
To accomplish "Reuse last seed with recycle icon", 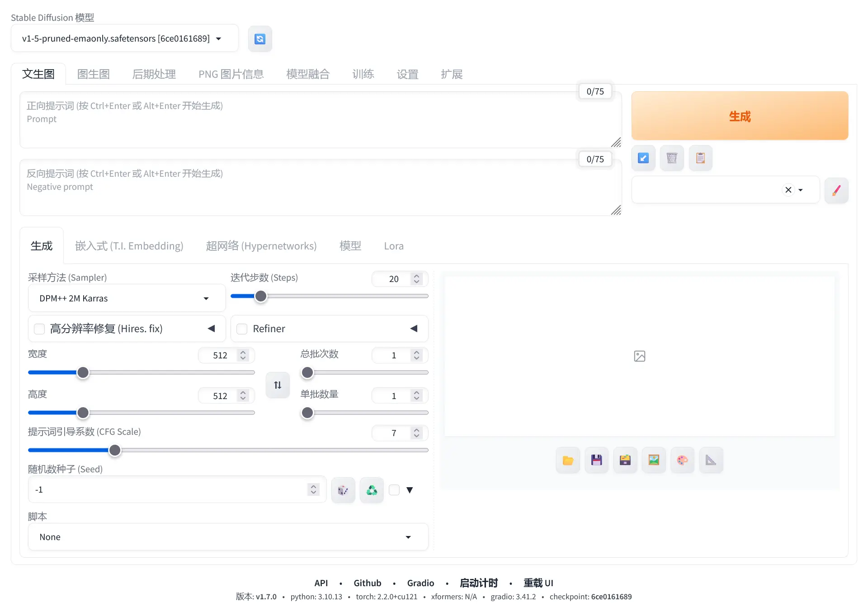I will tap(372, 490).
